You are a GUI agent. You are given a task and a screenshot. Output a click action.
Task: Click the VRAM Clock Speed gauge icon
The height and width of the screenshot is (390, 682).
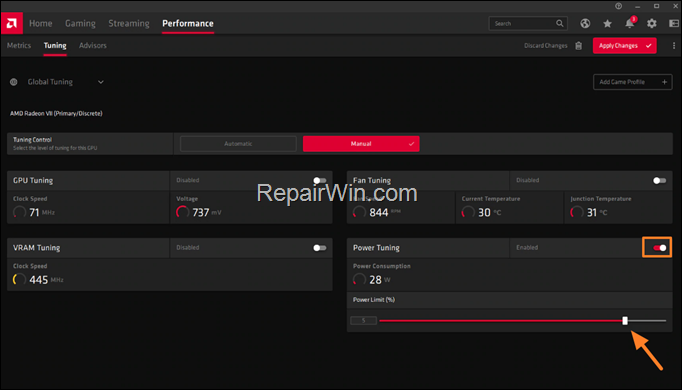coord(19,280)
